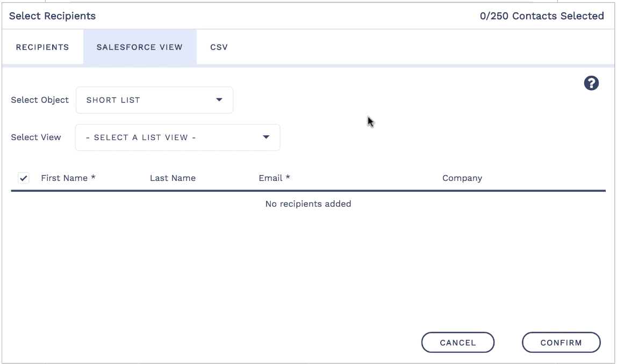Click the Last Name column header
617x364 pixels.
(173, 178)
